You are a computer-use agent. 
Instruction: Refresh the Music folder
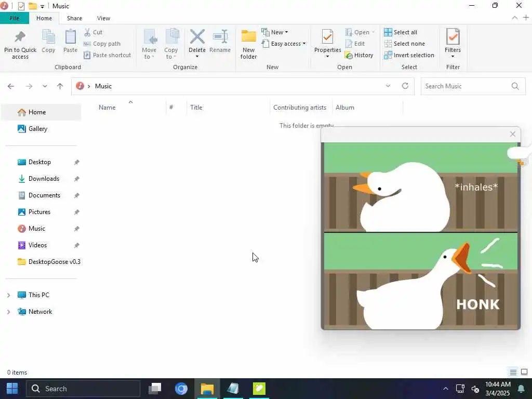pos(405,86)
